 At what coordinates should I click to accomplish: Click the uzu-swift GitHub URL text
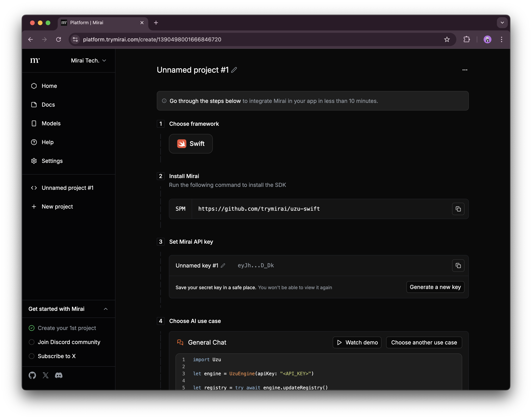coord(259,209)
